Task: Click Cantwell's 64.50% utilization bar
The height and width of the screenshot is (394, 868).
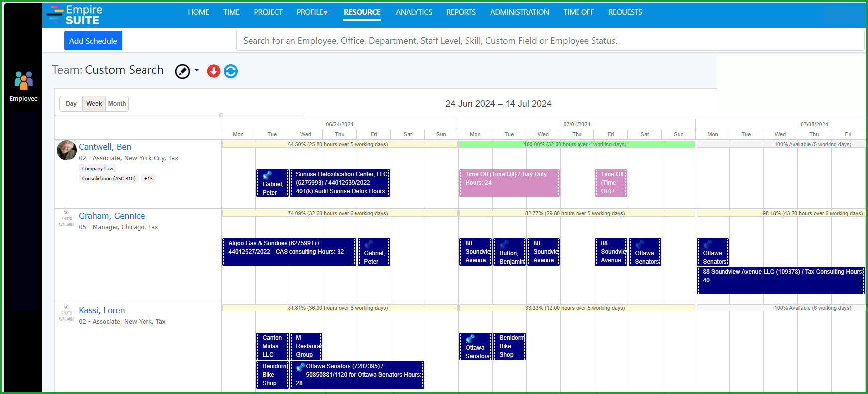Action: (340, 144)
